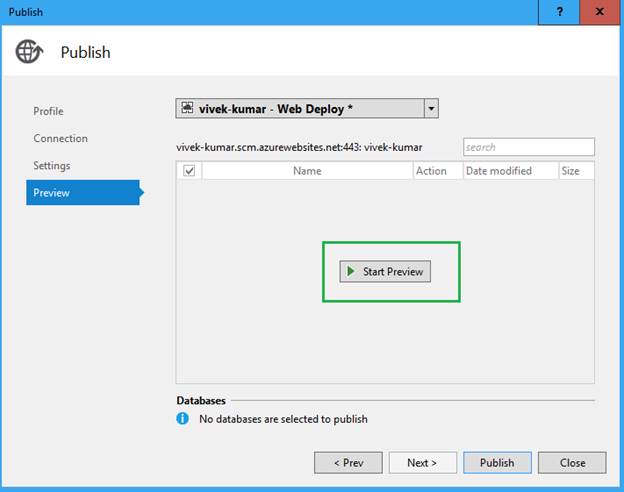Go to the Connection step
This screenshot has height=492, width=624.
(x=60, y=138)
